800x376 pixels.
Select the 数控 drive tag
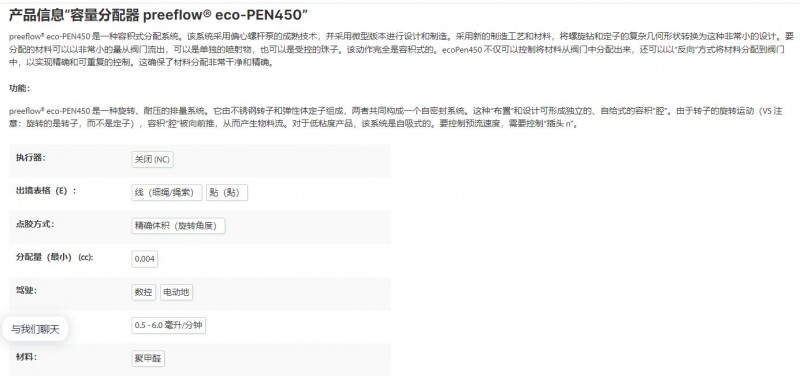tap(143, 292)
